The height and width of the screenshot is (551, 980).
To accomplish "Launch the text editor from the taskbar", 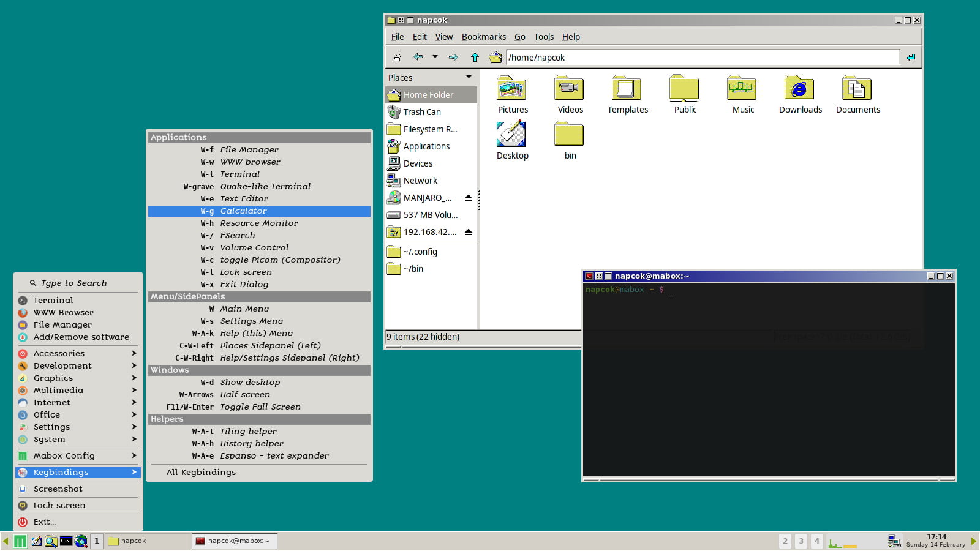I will 36,541.
